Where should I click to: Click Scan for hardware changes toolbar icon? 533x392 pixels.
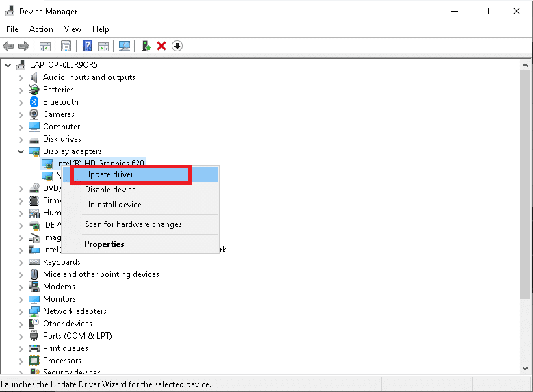[125, 46]
